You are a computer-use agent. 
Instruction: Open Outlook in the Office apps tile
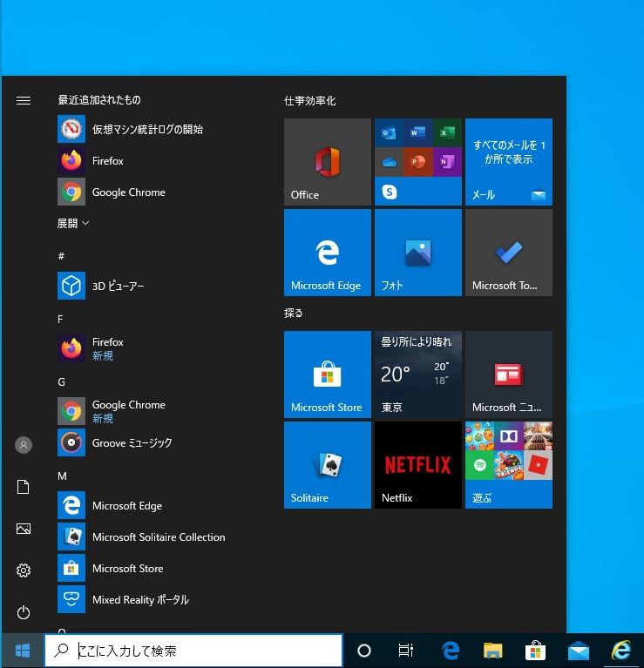point(390,133)
